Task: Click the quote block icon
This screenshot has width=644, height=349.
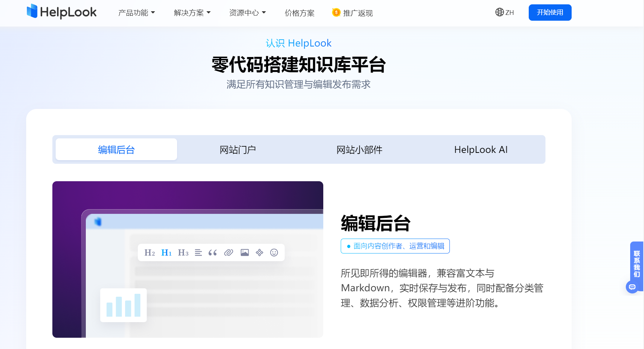Action: (212, 253)
